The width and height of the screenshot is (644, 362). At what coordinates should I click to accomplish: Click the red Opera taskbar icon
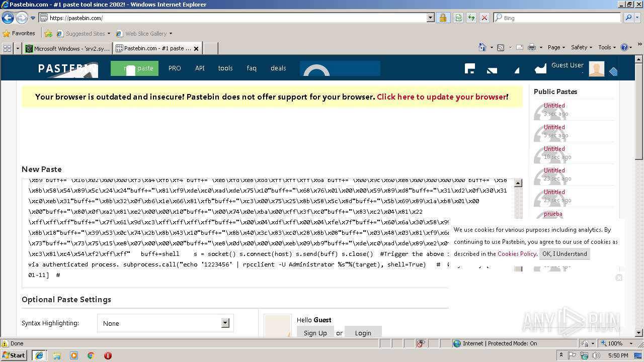pos(108,355)
